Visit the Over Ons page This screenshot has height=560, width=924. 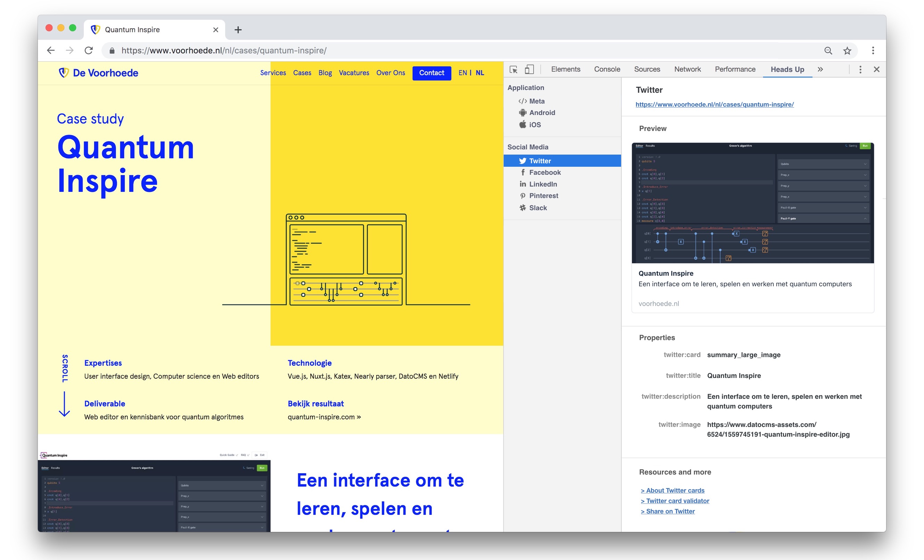391,73
